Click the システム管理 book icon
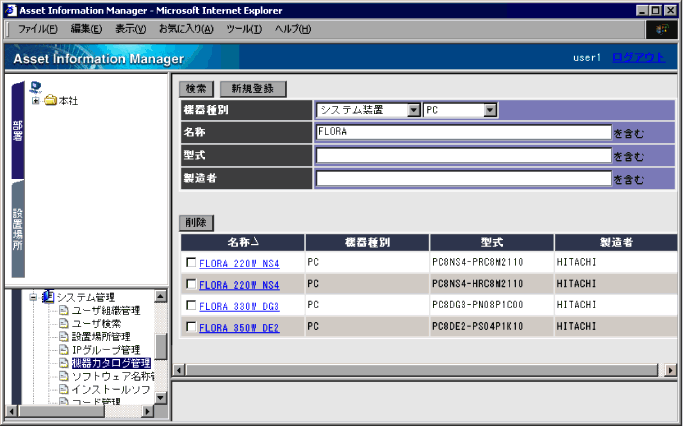Image resolution: width=683 pixels, height=426 pixels. [x=47, y=297]
